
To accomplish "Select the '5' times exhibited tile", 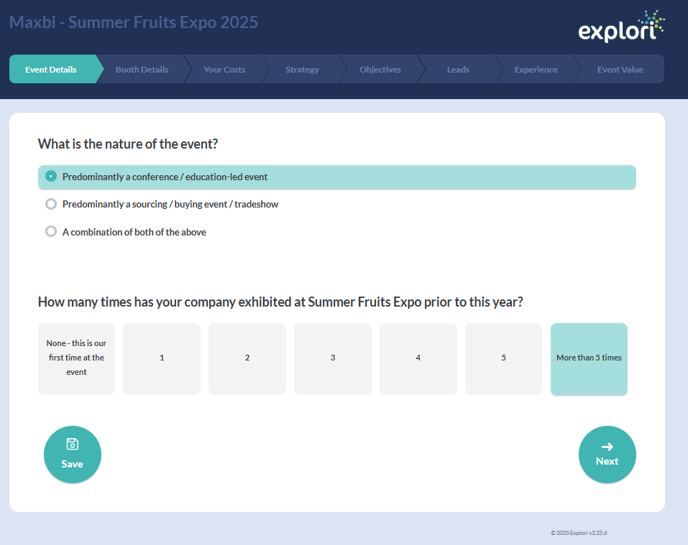I will 503,359.
